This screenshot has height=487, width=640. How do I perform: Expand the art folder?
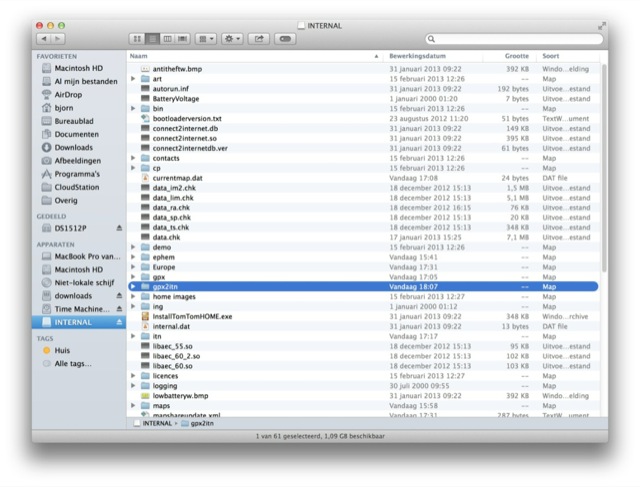point(133,78)
